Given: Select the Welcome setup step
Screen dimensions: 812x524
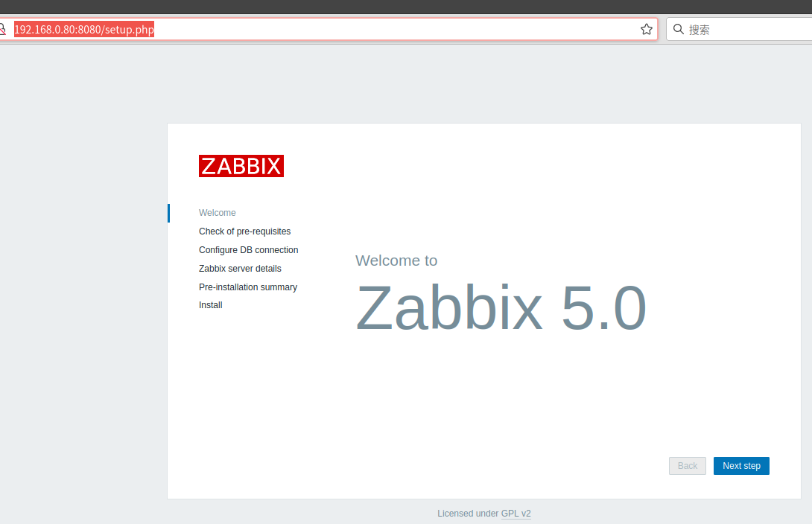Looking at the screenshot, I should coord(217,213).
